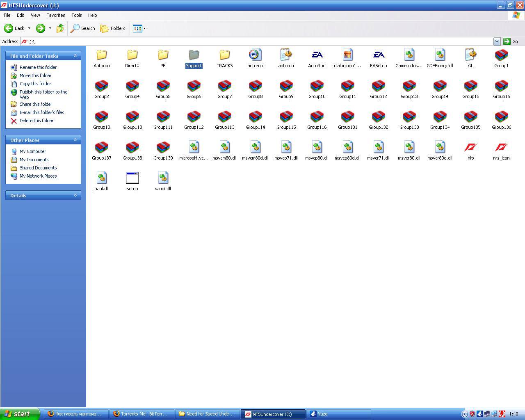Open the View menu
This screenshot has width=525, height=420.
pos(35,15)
